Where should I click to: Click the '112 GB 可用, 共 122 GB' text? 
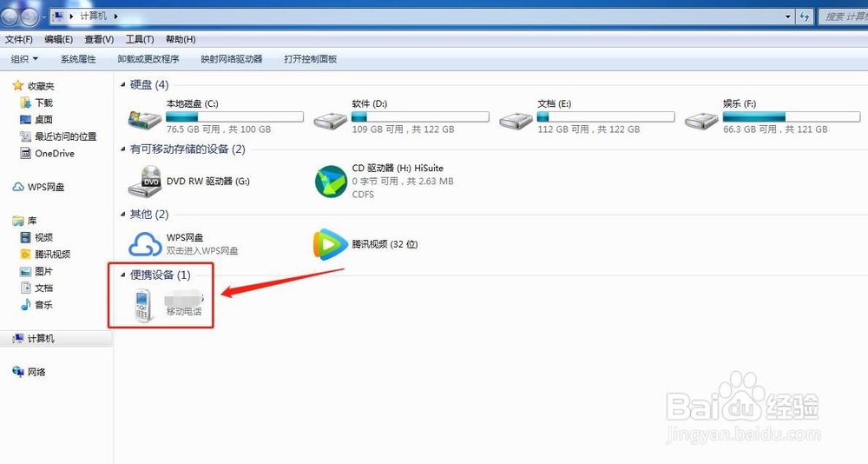click(x=589, y=129)
